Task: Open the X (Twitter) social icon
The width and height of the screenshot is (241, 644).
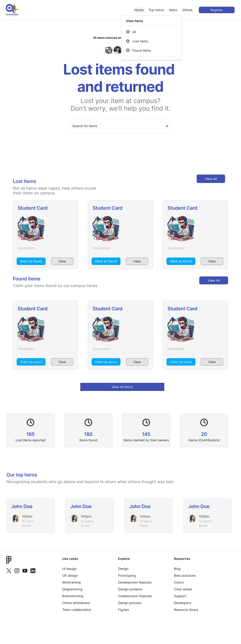Action: coord(9,570)
